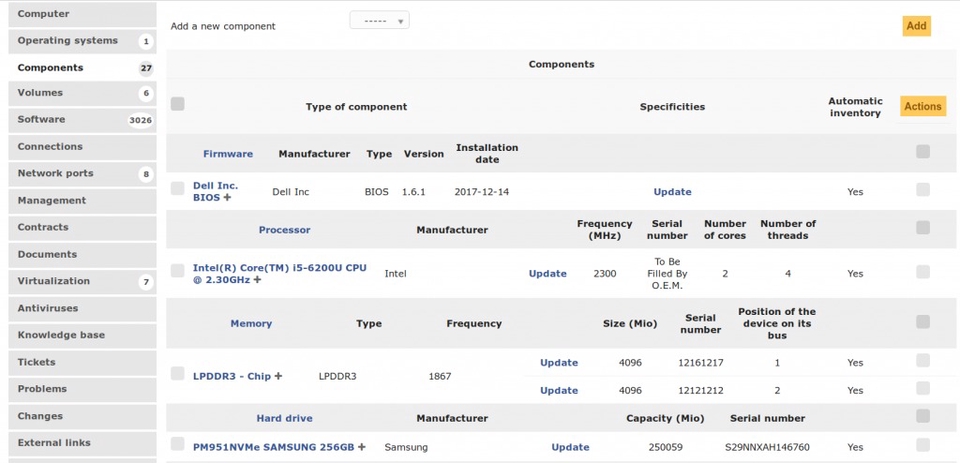
Task: Click Update for memory serial 12121212
Action: click(558, 390)
